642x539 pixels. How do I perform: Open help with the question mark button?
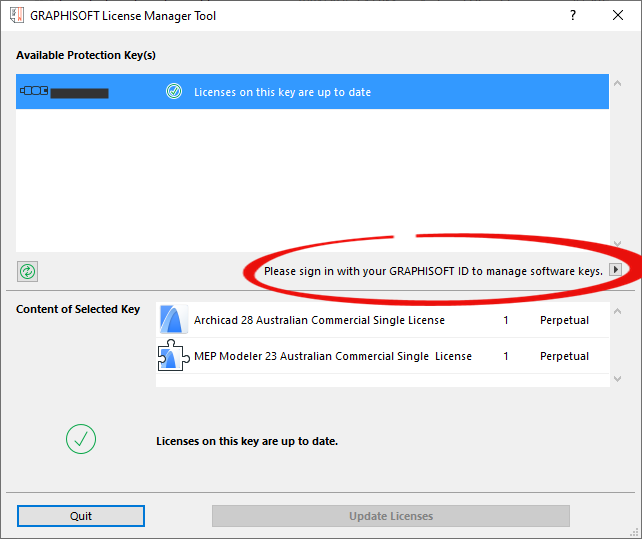click(573, 16)
